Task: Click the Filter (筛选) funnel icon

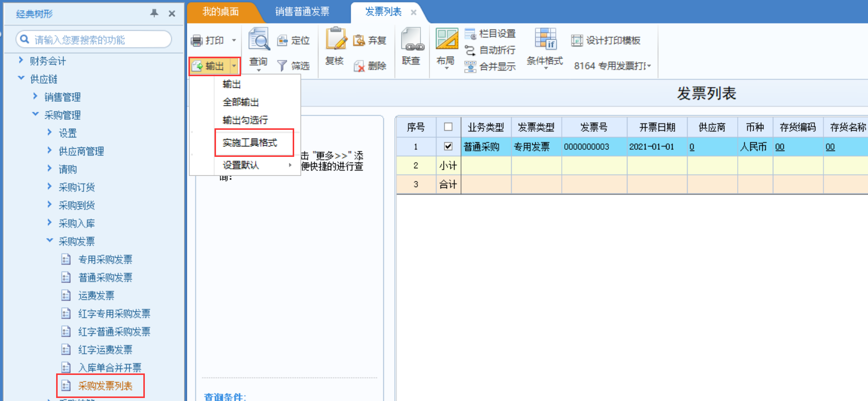Action: point(282,66)
